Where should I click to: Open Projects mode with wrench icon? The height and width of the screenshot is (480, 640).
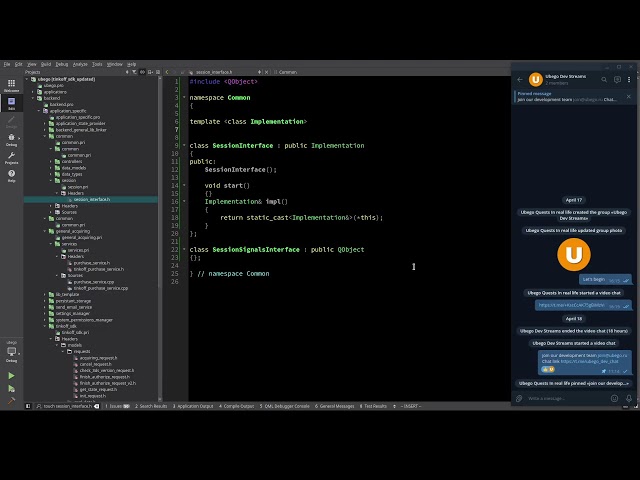pyautogui.click(x=11, y=158)
